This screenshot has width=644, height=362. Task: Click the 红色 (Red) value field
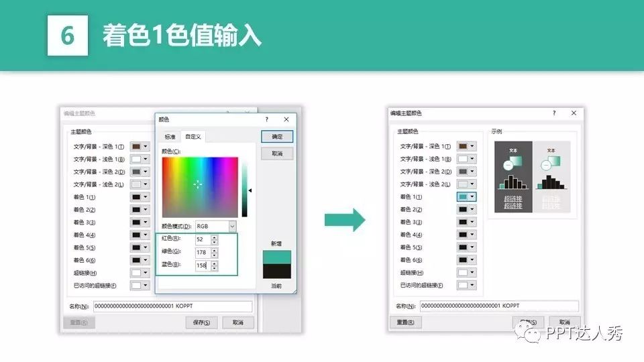point(202,239)
